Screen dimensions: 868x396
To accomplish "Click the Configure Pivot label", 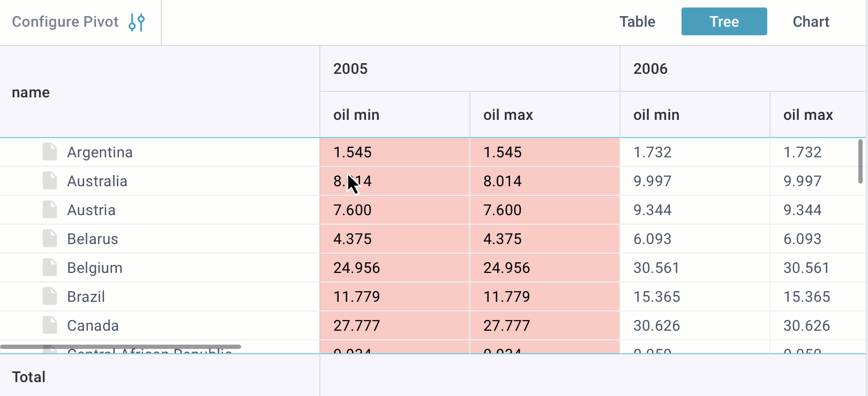I will [65, 22].
